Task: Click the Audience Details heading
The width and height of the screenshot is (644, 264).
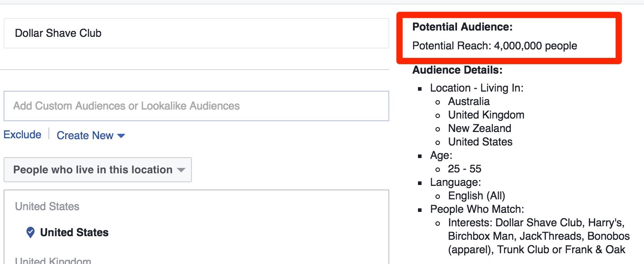Action: coord(457,70)
